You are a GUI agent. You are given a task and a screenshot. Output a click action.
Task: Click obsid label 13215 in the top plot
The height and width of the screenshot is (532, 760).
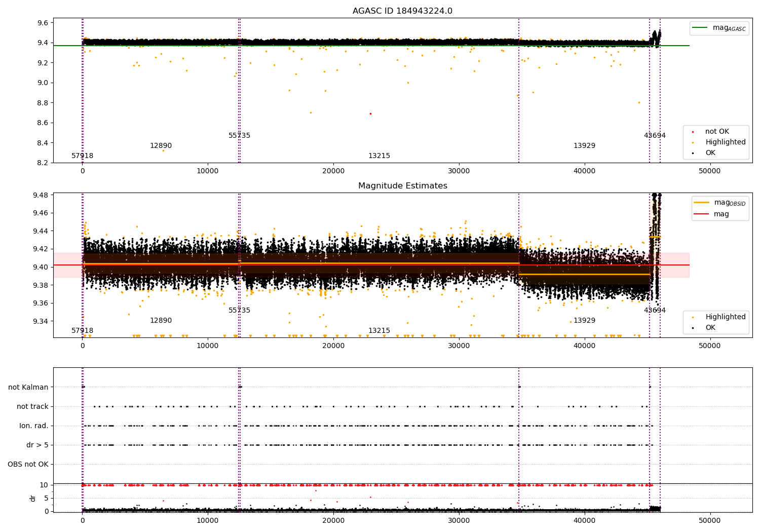click(379, 156)
